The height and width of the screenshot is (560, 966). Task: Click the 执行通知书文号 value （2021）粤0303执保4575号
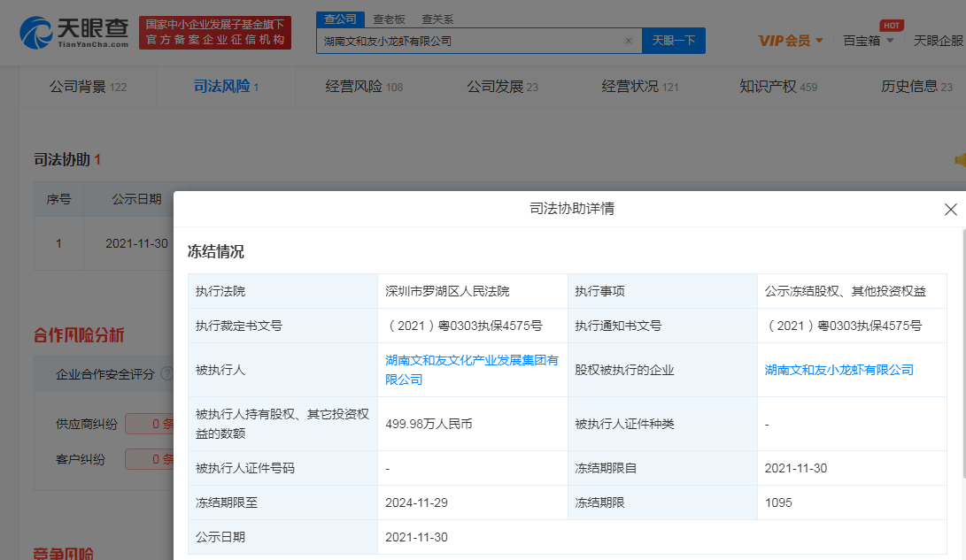point(844,326)
